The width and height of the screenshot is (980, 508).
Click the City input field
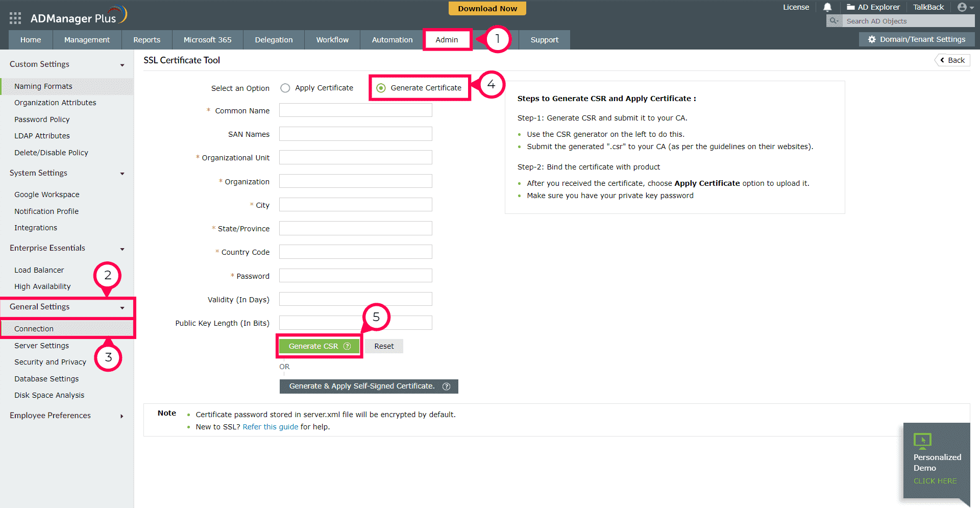[356, 205]
